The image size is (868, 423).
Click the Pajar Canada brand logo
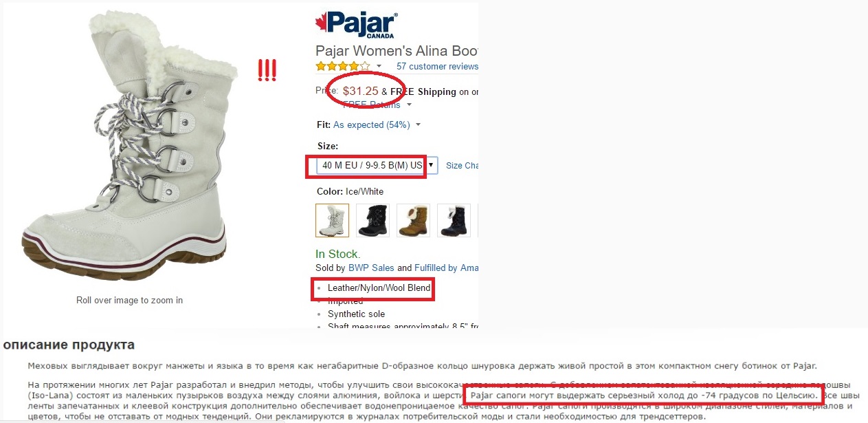click(356, 24)
